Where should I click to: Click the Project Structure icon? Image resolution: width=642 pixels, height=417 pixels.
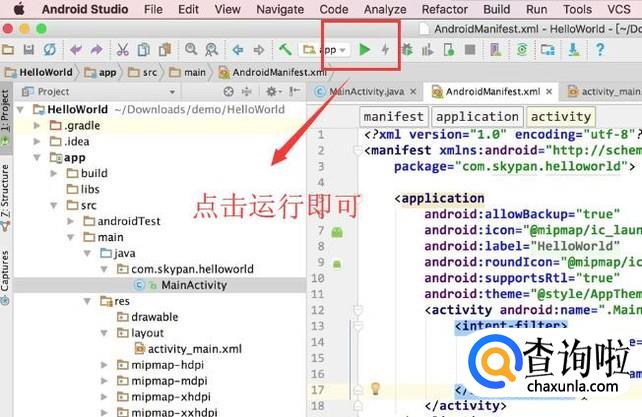click(547, 50)
